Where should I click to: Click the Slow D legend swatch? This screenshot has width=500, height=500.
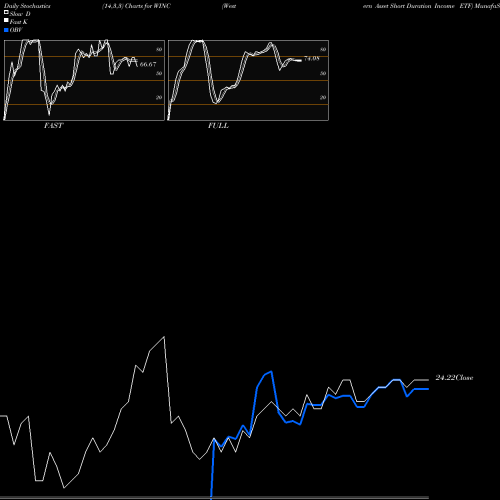pyautogui.click(x=6, y=13)
